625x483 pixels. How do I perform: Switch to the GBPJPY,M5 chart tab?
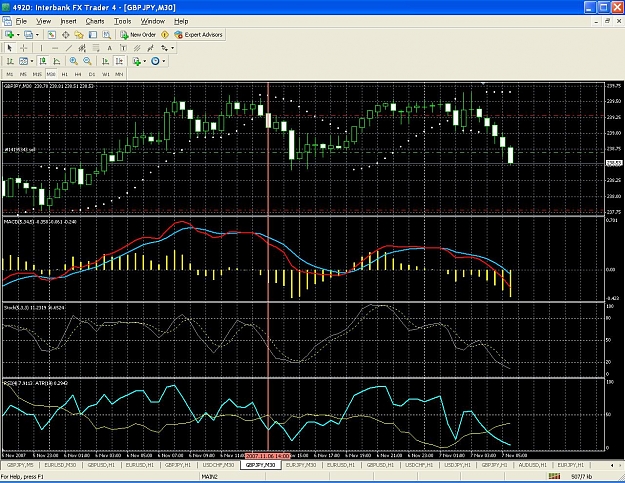tap(20, 465)
